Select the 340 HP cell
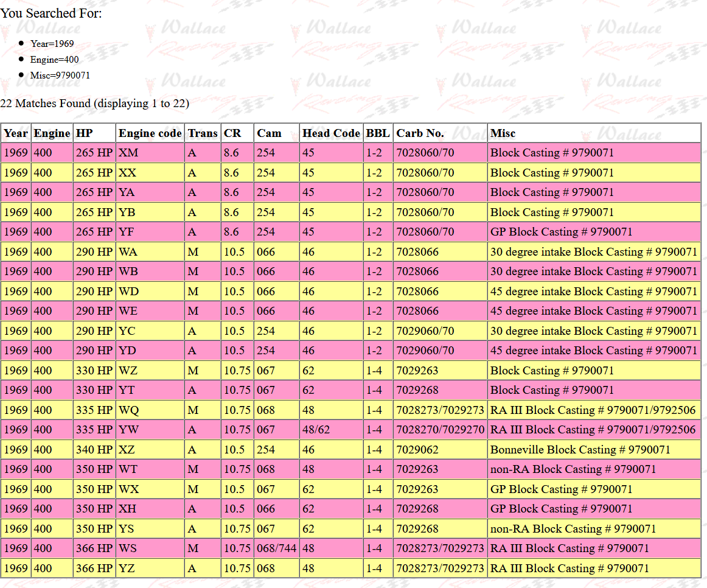The width and height of the screenshot is (707, 588). tap(94, 450)
